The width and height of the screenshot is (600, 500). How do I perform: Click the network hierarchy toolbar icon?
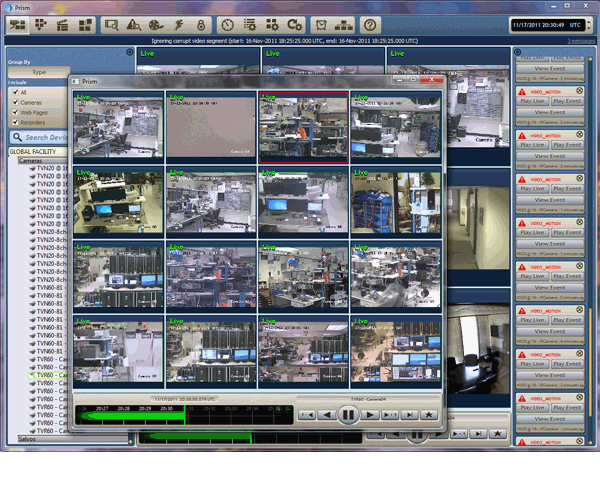click(343, 24)
